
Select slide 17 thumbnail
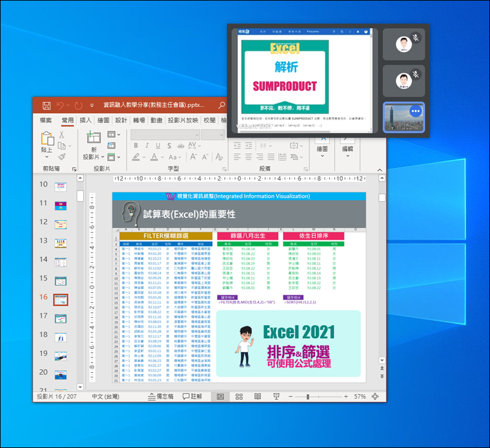60,318
